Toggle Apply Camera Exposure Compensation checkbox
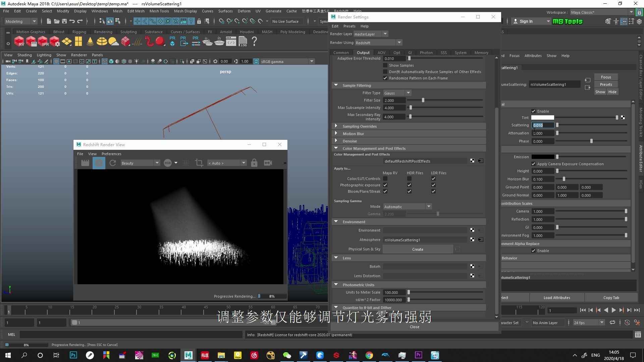The image size is (644, 362). point(534,164)
